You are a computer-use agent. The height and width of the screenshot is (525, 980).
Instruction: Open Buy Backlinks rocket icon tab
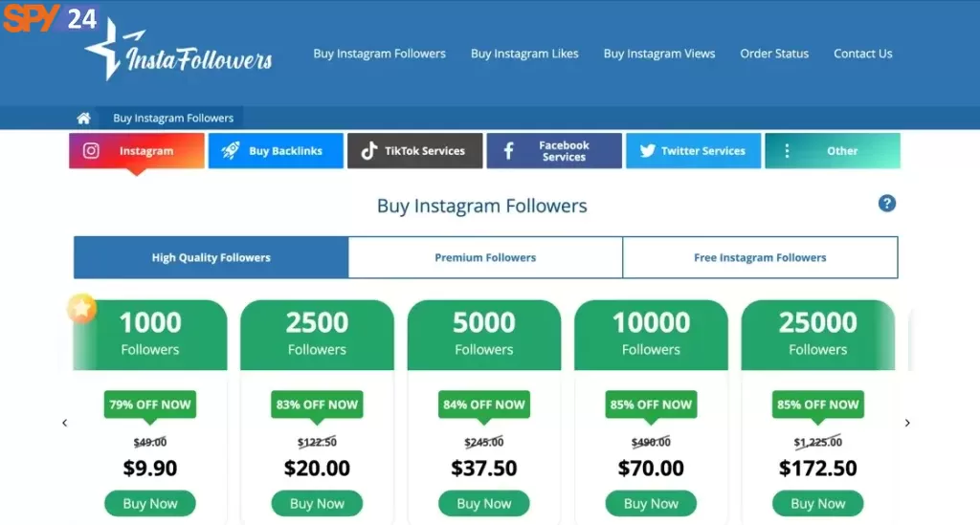pyautogui.click(x=231, y=150)
